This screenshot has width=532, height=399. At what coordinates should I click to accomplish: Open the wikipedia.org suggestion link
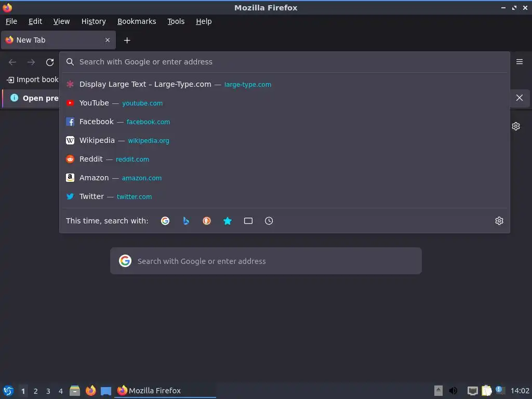(149, 140)
